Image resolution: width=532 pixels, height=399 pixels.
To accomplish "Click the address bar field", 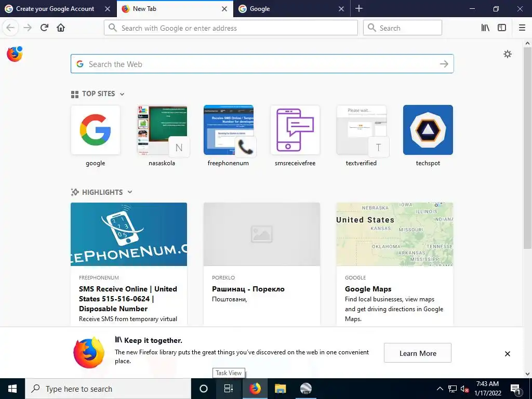I will click(x=231, y=28).
